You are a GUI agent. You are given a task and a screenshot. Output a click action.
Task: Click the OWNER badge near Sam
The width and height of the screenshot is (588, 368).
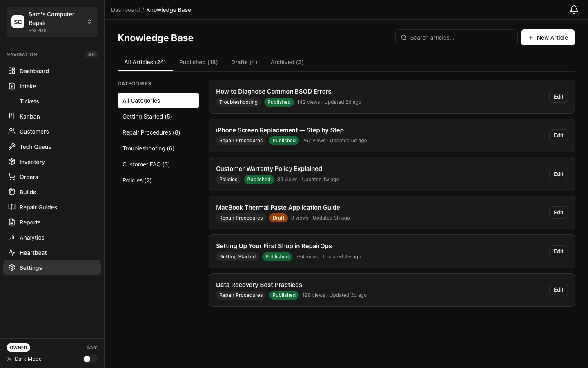point(18,348)
